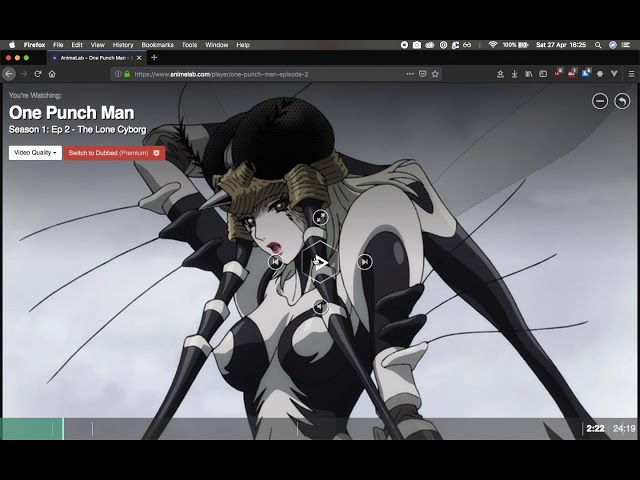Open the Firefox downloads panel arrow
640x480 pixels.
coord(514,74)
